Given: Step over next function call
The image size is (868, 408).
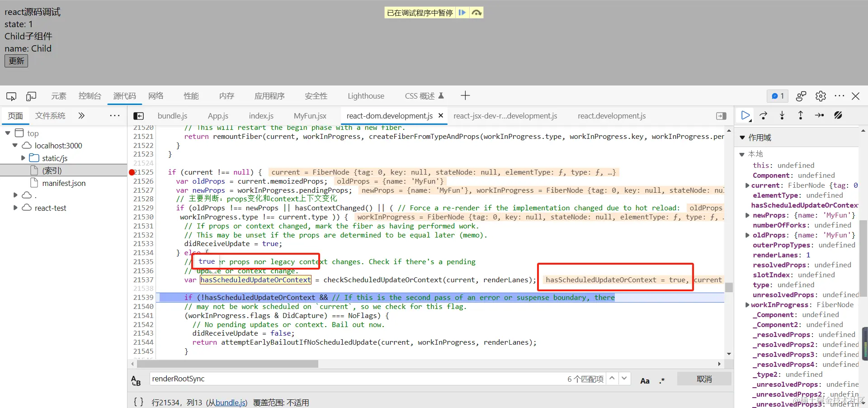Looking at the screenshot, I should 764,115.
